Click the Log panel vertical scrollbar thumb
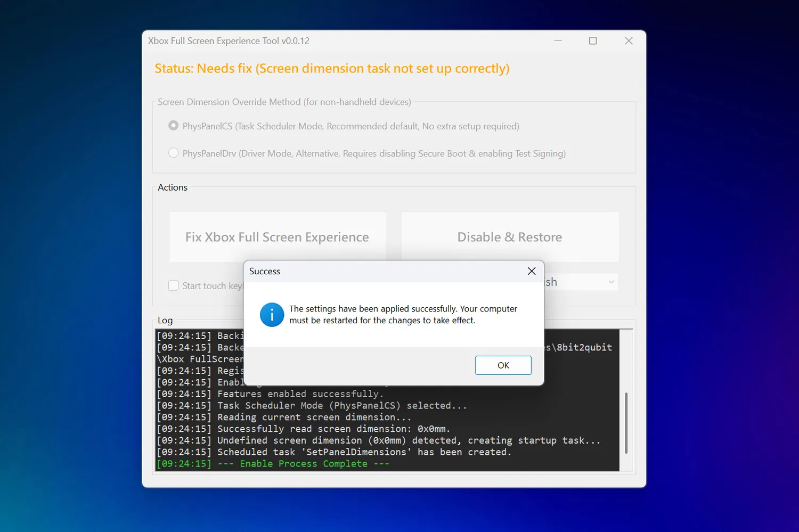 [x=626, y=423]
